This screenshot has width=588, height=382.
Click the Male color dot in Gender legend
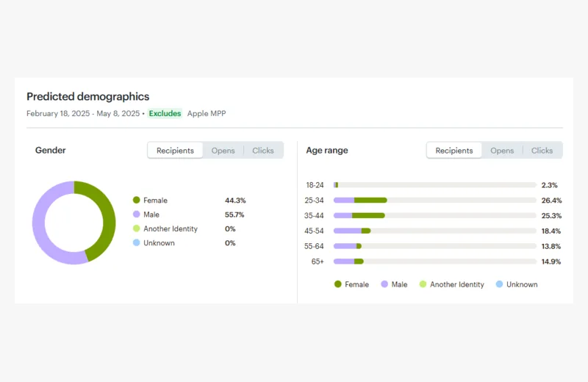pos(137,214)
